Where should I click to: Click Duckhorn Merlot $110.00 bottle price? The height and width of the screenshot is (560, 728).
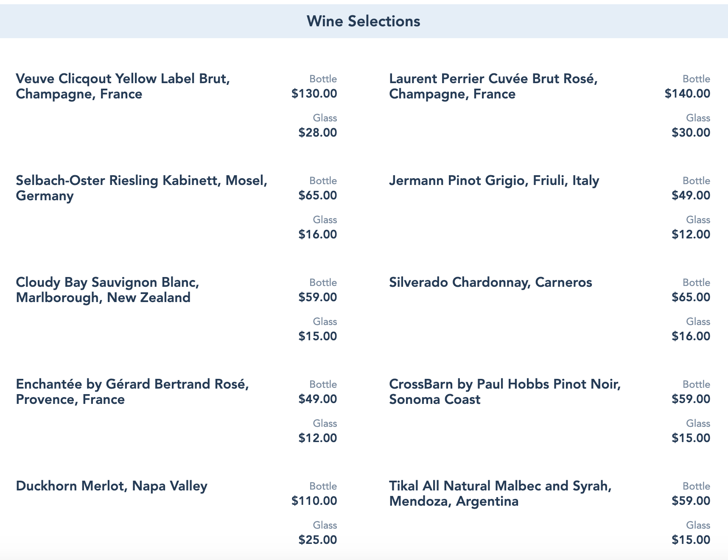[314, 501]
